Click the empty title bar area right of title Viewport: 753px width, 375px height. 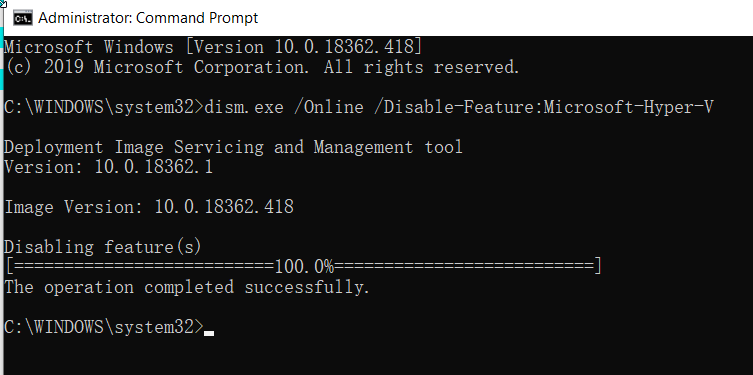504,18
